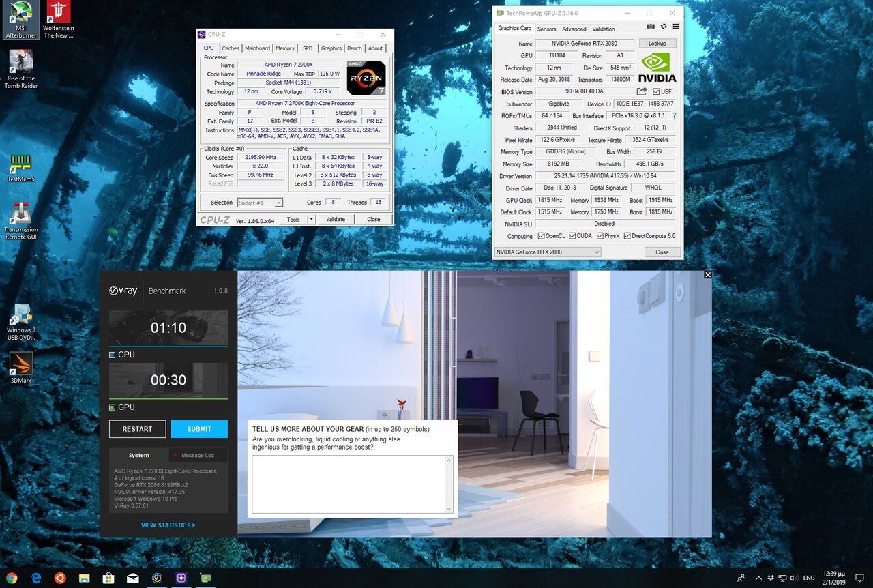Click Tools button in CPU-Z
This screenshot has width=873, height=588.
pos(293,219)
